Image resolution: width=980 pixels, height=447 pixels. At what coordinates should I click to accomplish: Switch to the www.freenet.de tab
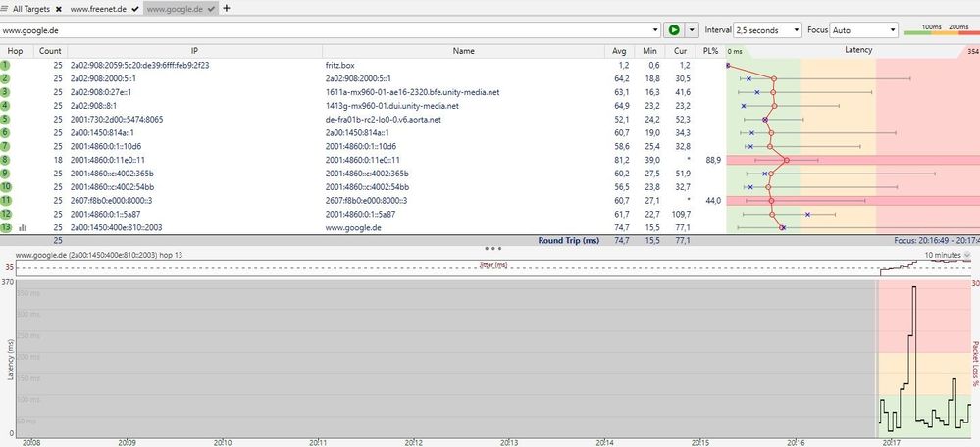coord(97,9)
